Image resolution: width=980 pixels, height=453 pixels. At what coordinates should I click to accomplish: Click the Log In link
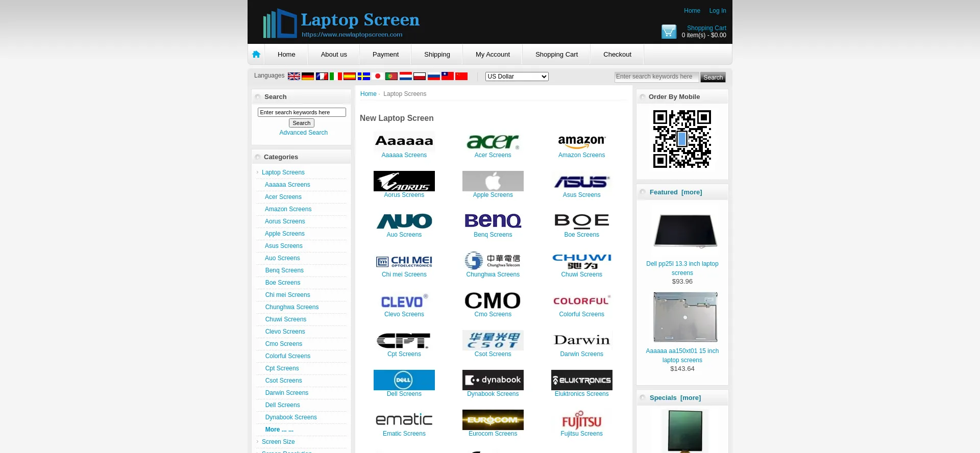tap(718, 11)
